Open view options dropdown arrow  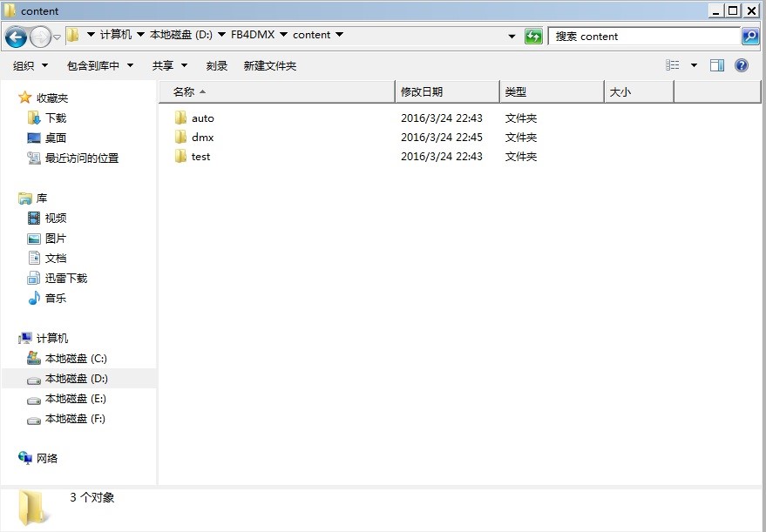(x=694, y=65)
